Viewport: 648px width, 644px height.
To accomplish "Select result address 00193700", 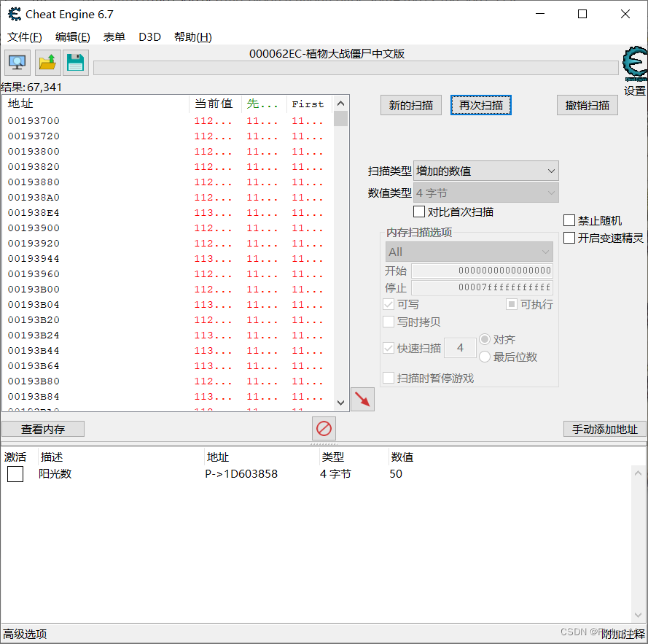I will (34, 120).
